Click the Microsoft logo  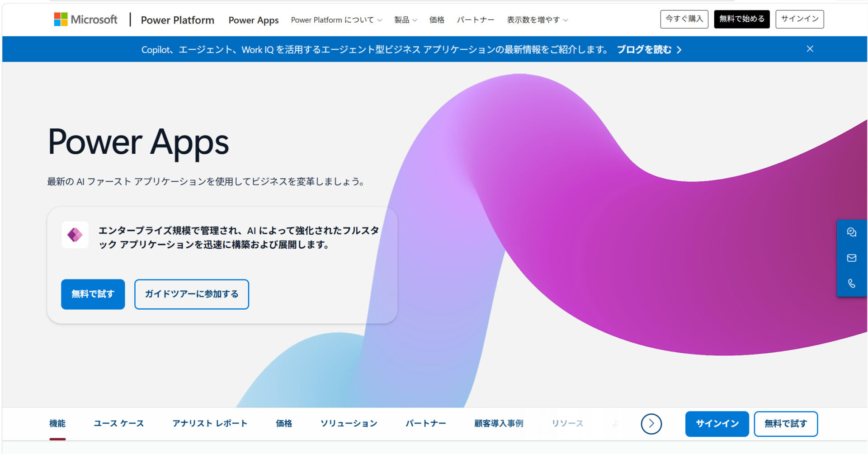(x=85, y=19)
